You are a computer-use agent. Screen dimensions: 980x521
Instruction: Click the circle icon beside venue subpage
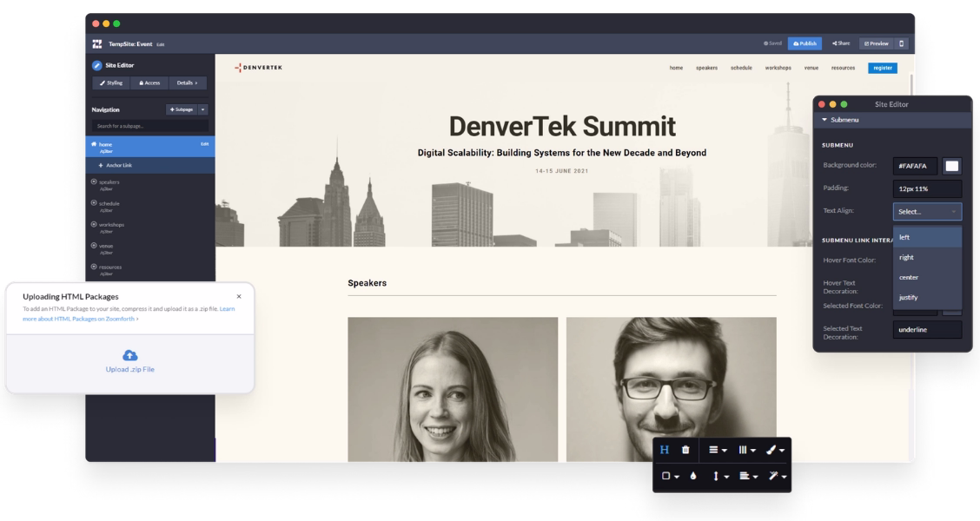[94, 246]
